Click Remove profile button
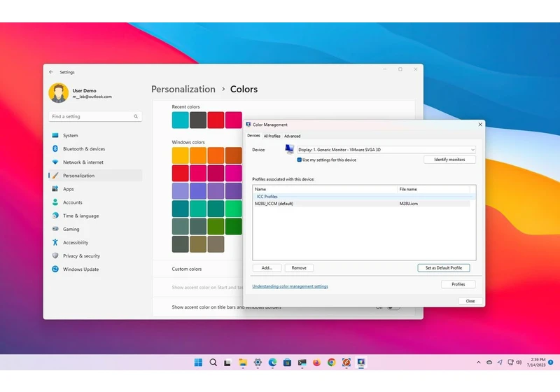560x392 pixels. (x=299, y=268)
